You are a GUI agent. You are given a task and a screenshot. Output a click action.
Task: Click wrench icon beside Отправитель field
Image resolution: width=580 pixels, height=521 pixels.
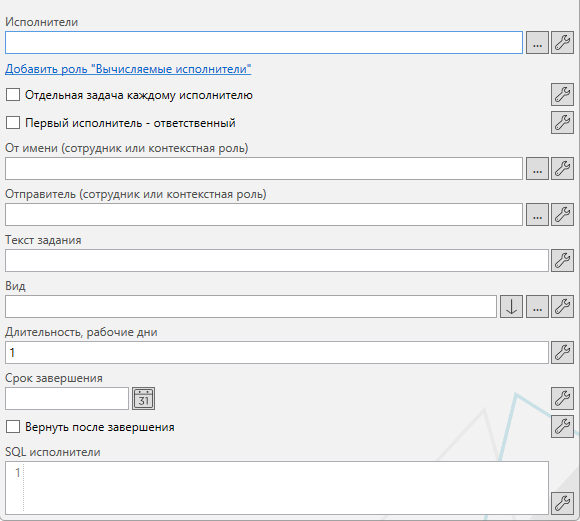562,215
